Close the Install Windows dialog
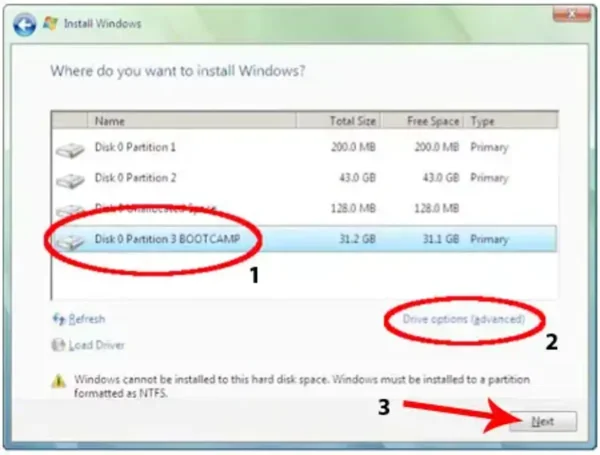The width and height of the screenshot is (600, 455). tap(572, 15)
